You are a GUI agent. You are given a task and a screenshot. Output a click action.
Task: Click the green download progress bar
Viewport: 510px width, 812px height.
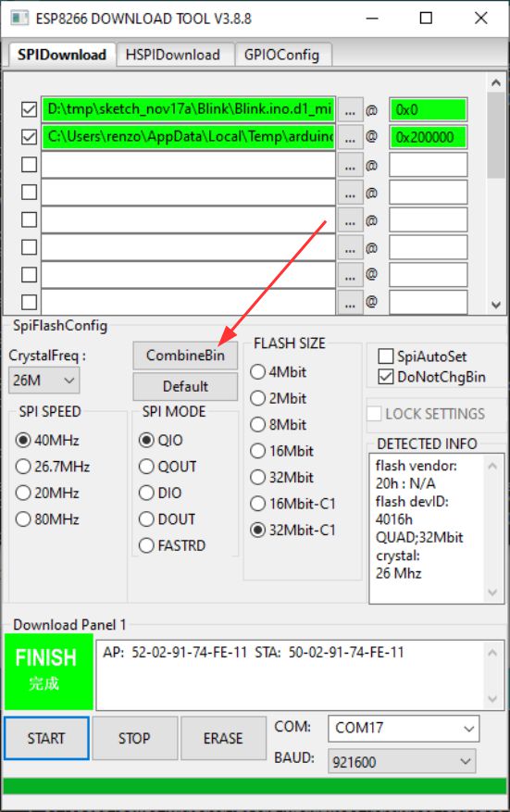pos(255,785)
